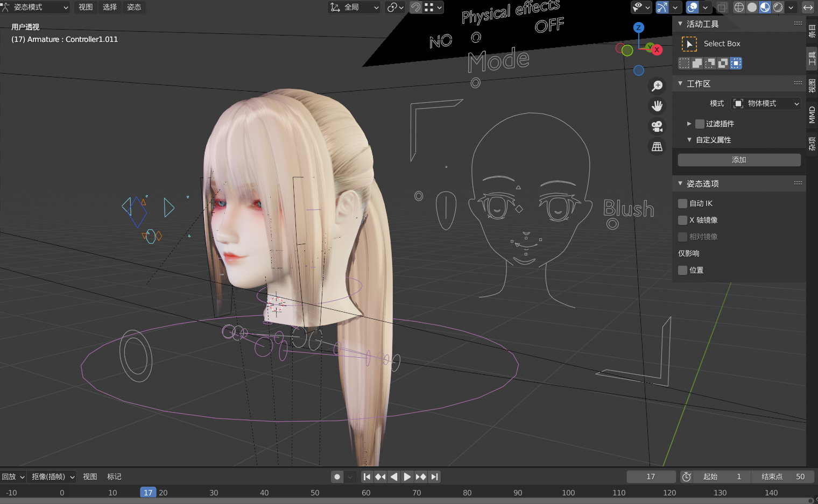Choose Subtract selection mode icon

710,63
